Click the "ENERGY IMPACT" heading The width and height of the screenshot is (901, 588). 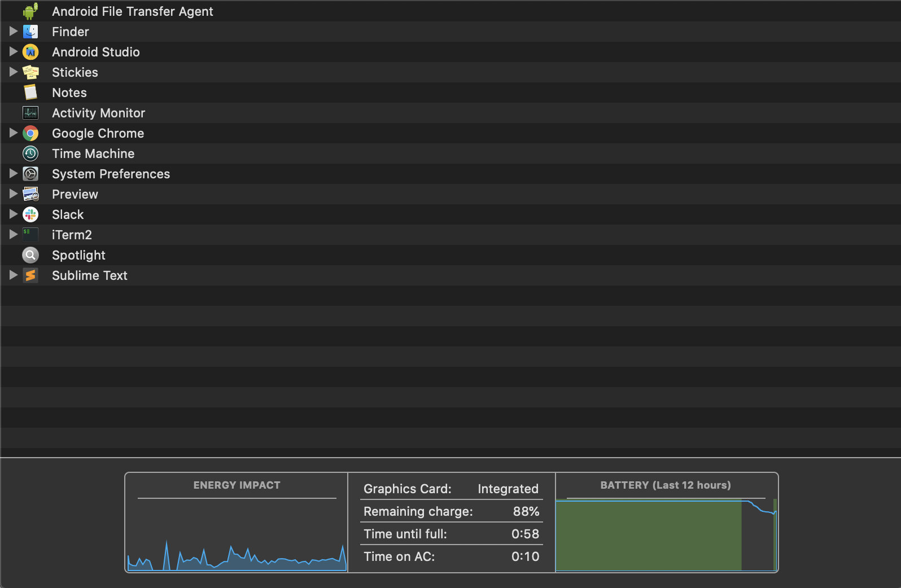(237, 485)
